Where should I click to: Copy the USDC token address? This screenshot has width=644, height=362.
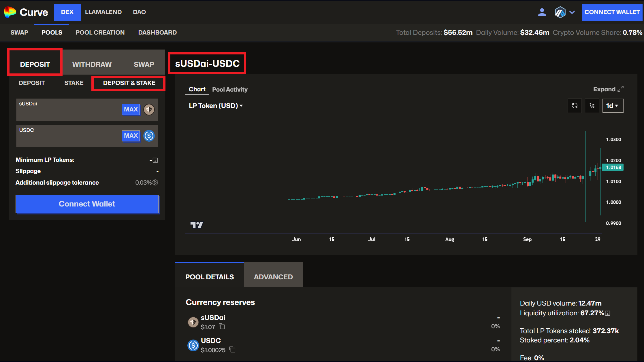pyautogui.click(x=232, y=350)
